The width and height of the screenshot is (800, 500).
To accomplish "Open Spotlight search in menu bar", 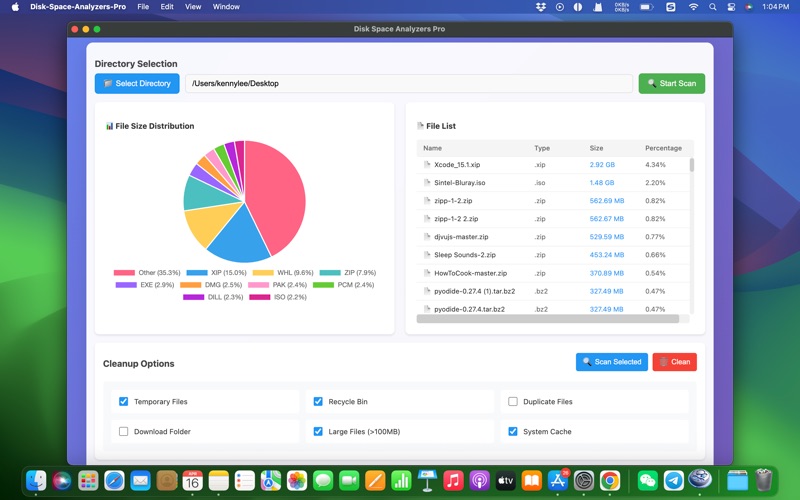I will coord(713,7).
